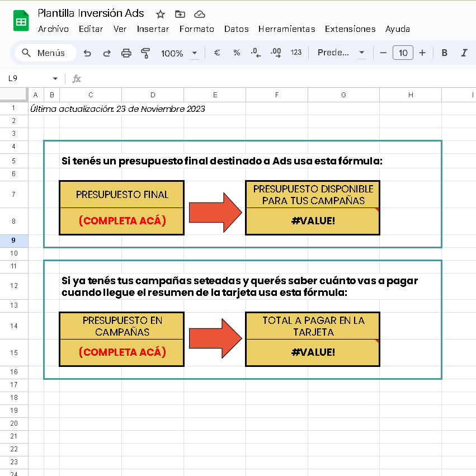Viewport: 476px width, 476px height.
Task: Expand the Name box L9 dropdown
Action: coord(55,79)
